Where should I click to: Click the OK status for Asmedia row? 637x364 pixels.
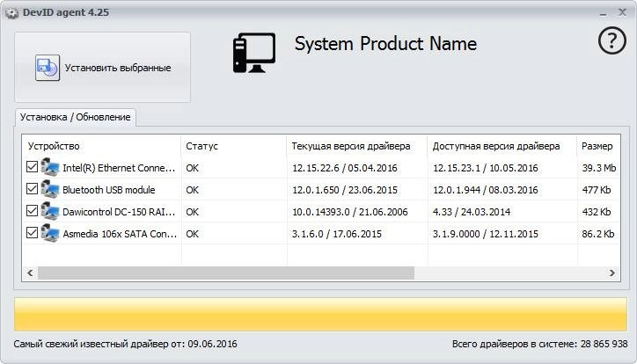point(193,234)
